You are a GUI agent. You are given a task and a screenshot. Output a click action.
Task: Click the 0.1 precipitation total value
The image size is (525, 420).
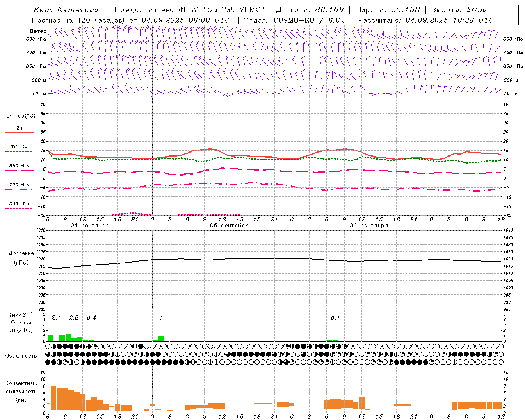pos(335,318)
